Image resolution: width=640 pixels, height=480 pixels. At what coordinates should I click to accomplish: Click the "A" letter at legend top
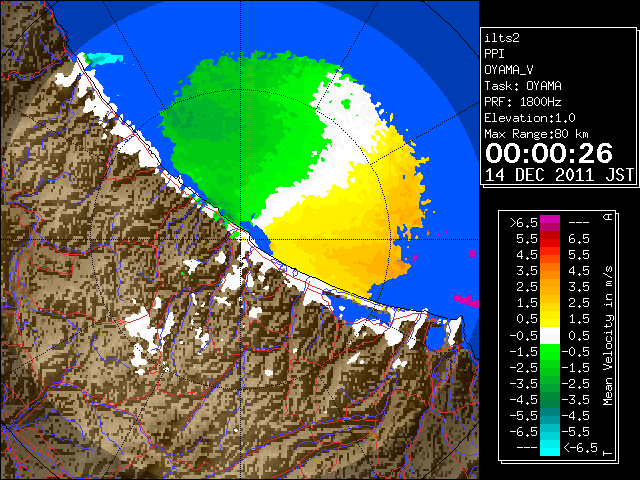tap(608, 217)
